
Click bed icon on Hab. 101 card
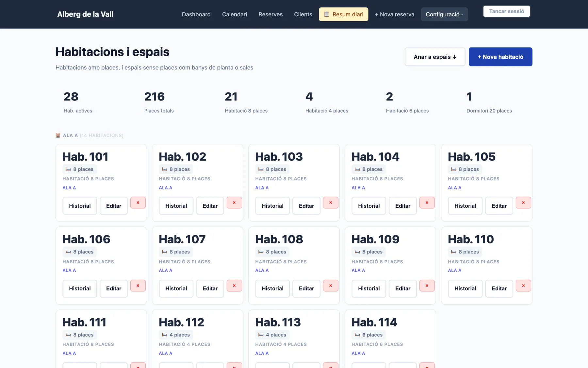click(68, 169)
